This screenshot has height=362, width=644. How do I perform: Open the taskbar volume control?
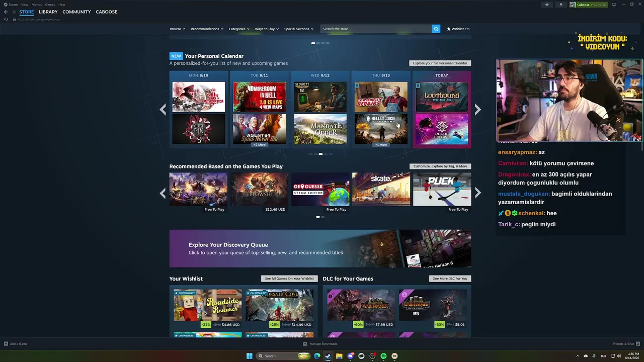point(619,356)
